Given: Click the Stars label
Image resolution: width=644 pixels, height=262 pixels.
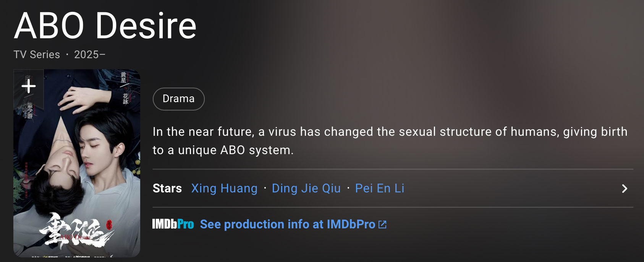Looking at the screenshot, I should pyautogui.click(x=167, y=189).
